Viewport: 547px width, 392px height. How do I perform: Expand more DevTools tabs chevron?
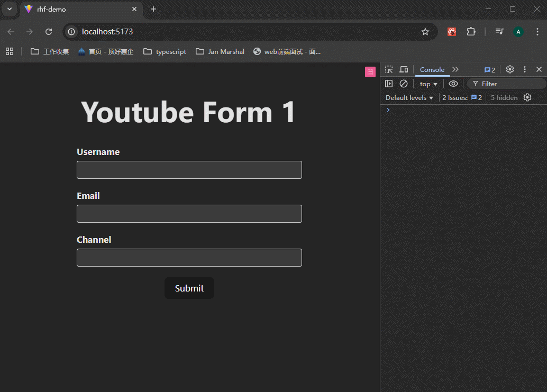(x=455, y=70)
